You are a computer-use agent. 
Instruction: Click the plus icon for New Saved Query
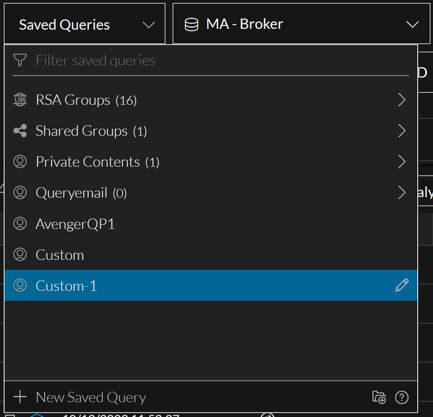pyautogui.click(x=20, y=397)
